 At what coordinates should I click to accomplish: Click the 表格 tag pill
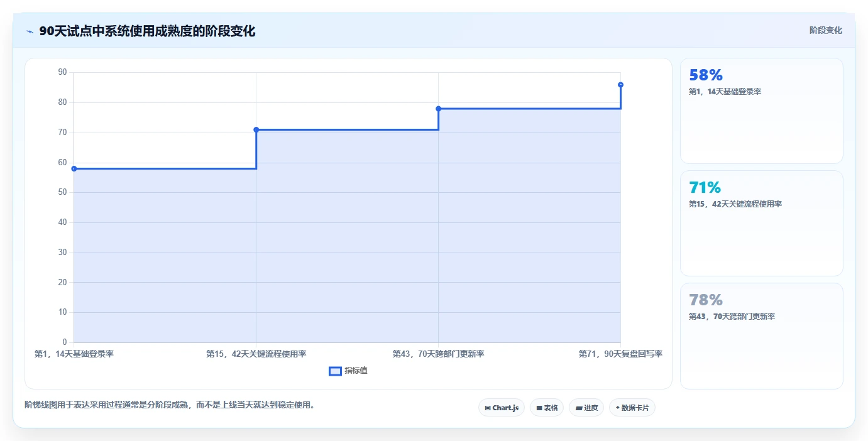pyautogui.click(x=547, y=408)
